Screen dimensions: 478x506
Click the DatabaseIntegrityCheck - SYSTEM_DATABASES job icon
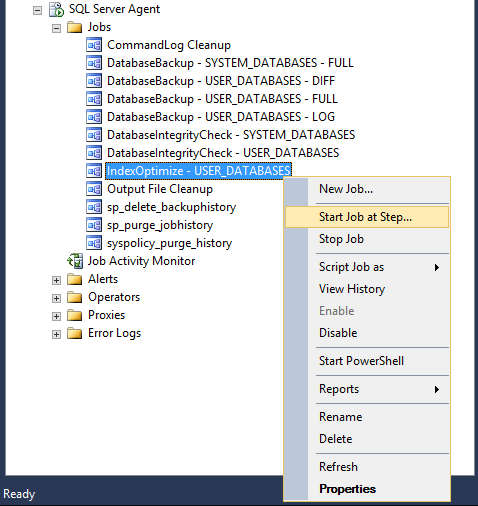(94, 135)
